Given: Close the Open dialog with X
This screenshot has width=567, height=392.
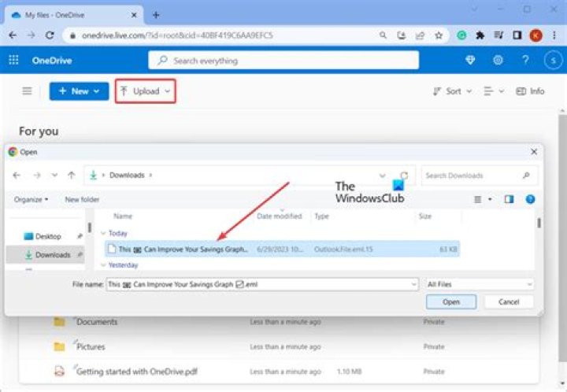Looking at the screenshot, I should (x=534, y=152).
